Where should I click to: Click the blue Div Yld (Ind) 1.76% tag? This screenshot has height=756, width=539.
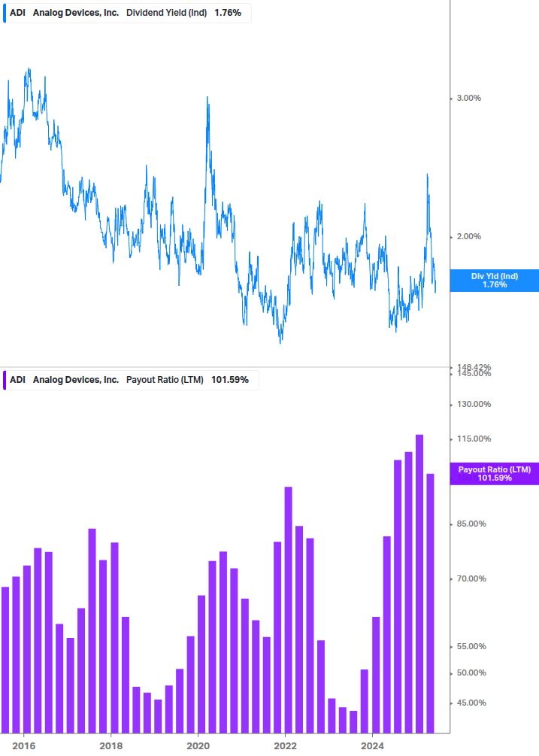point(494,281)
